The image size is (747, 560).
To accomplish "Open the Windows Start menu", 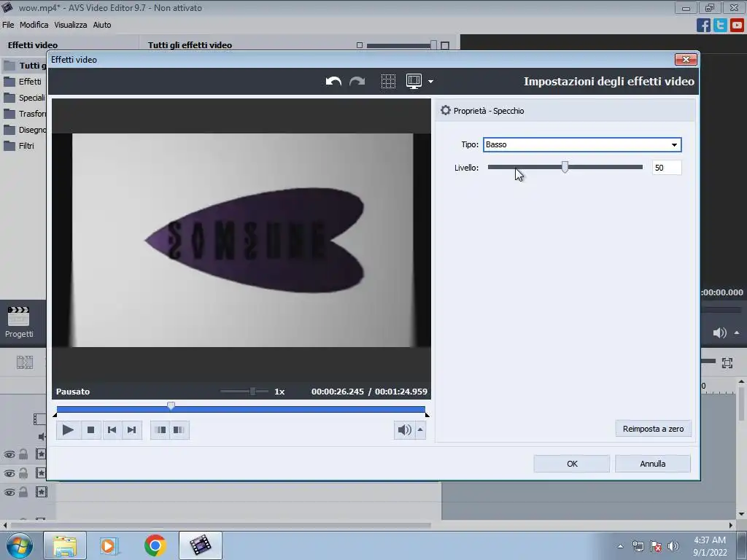I will (x=19, y=545).
